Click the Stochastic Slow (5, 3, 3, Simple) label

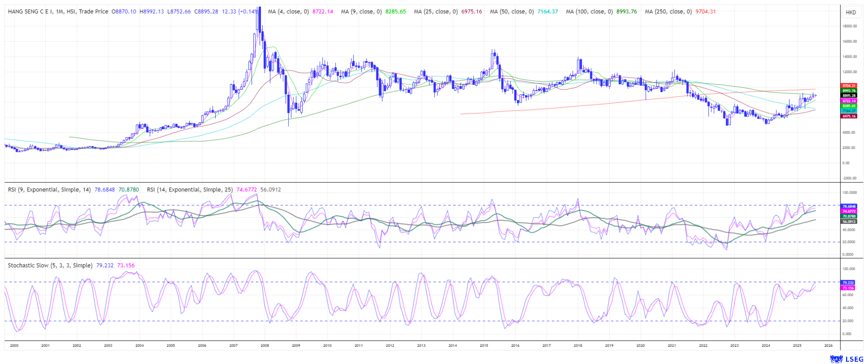(50, 265)
